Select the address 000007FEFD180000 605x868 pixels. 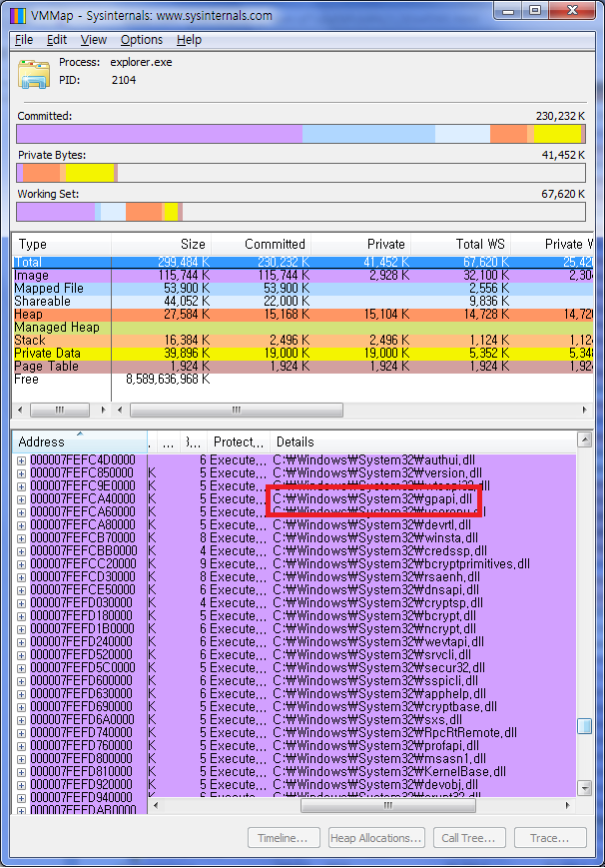click(81, 616)
